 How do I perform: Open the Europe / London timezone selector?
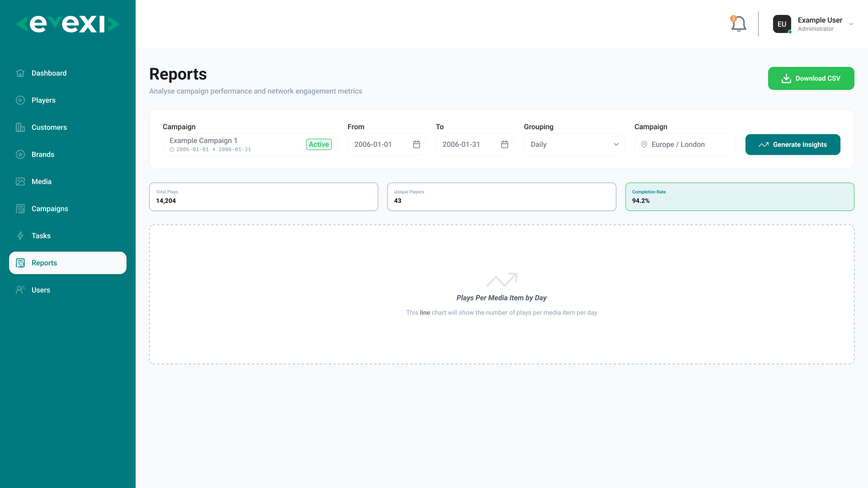point(685,145)
